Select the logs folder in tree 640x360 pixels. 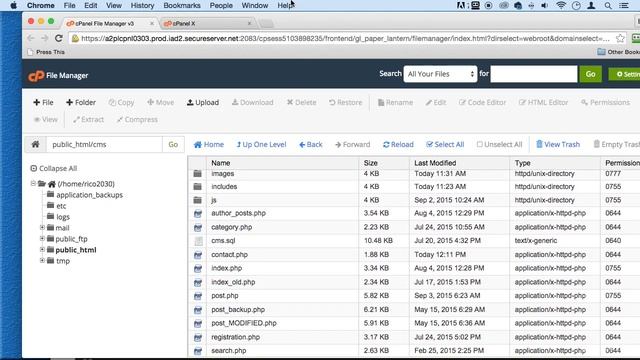point(63,217)
